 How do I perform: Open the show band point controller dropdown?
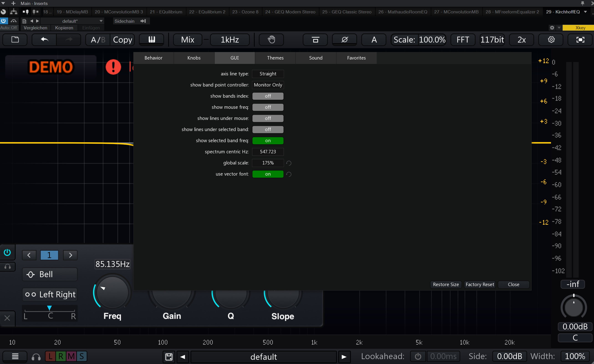tap(268, 84)
